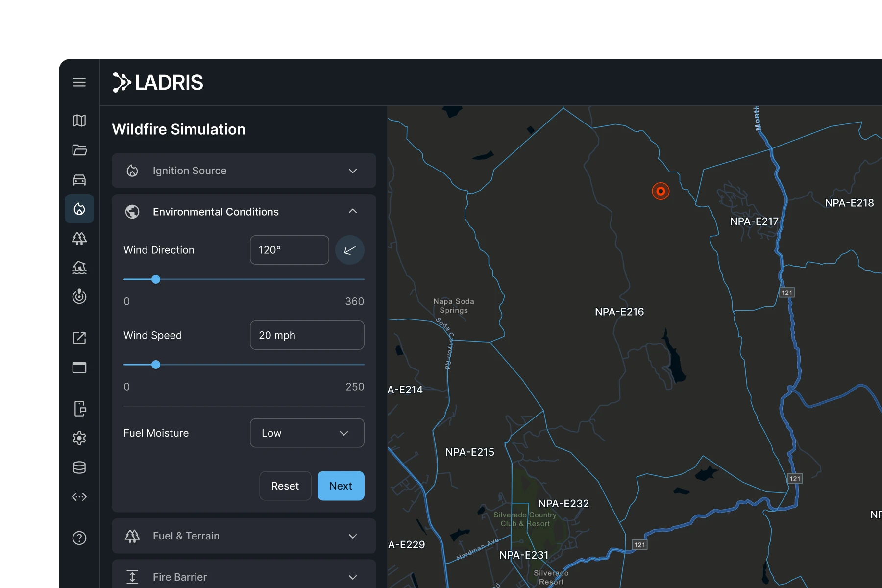Expand the Fire Barrier section
Viewport: 882px width, 588px height.
[x=244, y=577]
